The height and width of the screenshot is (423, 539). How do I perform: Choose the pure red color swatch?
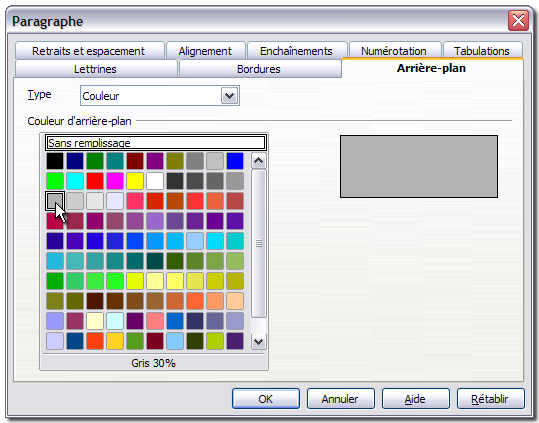click(95, 181)
